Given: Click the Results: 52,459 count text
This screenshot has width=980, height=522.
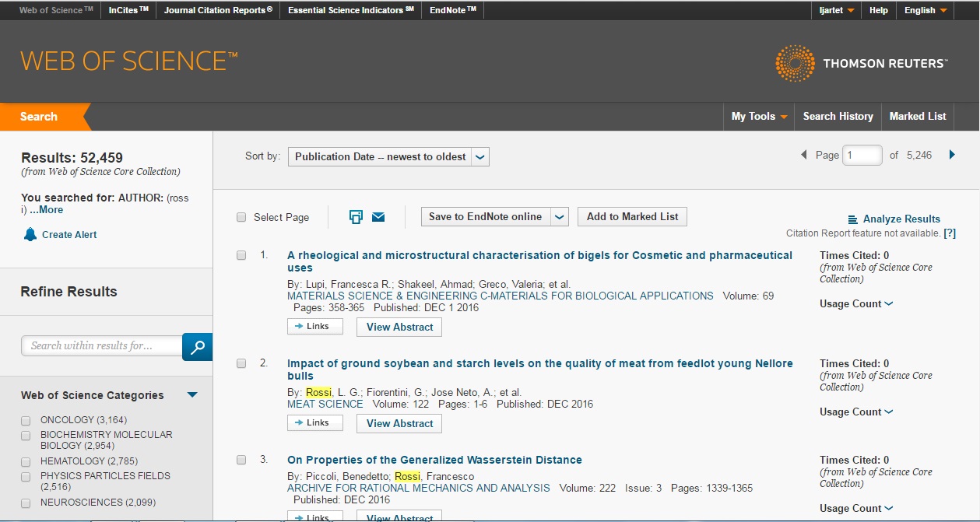Looking at the screenshot, I should (x=72, y=158).
